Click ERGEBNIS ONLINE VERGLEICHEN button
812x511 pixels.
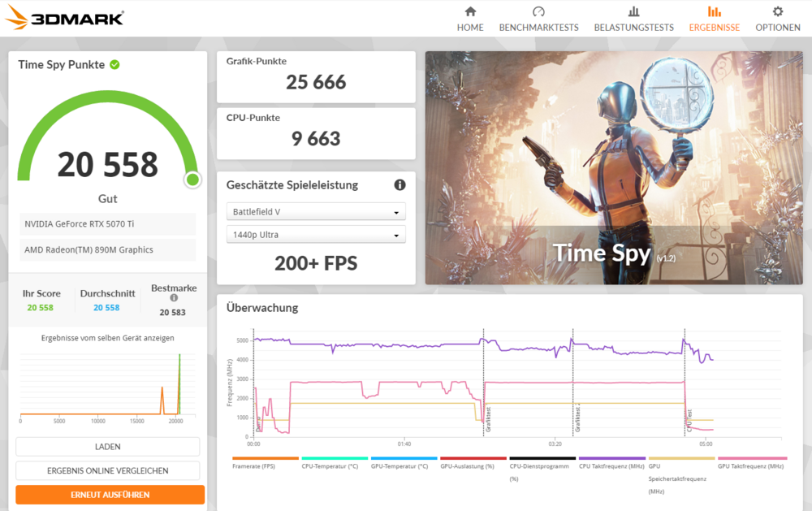pyautogui.click(x=107, y=470)
